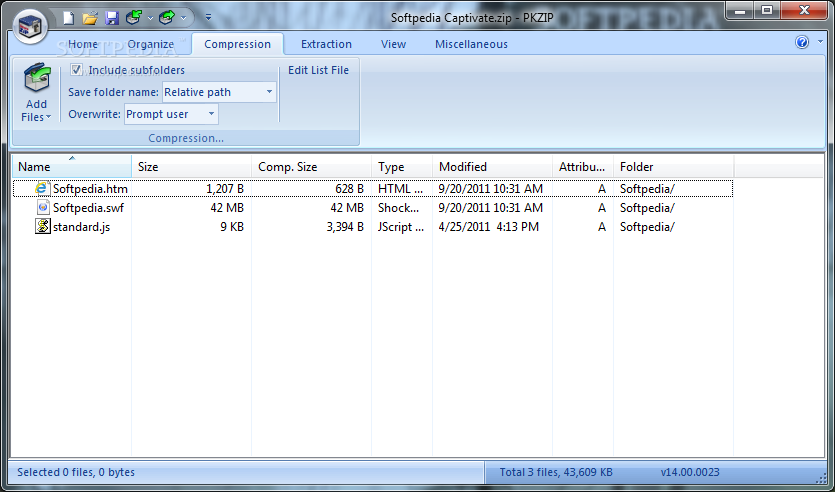Switch to the Extraction tab
This screenshot has height=492, width=835.
coord(326,44)
